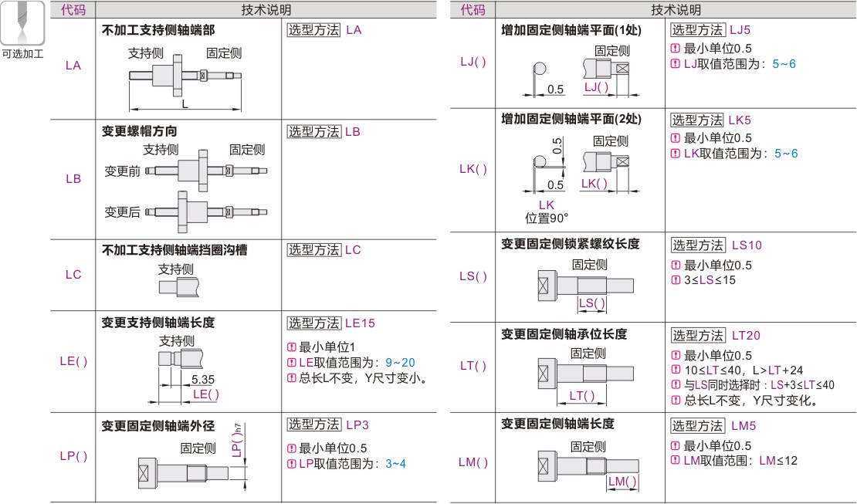
Task: Click 选型方法 box next to LE15
Action: (313, 323)
